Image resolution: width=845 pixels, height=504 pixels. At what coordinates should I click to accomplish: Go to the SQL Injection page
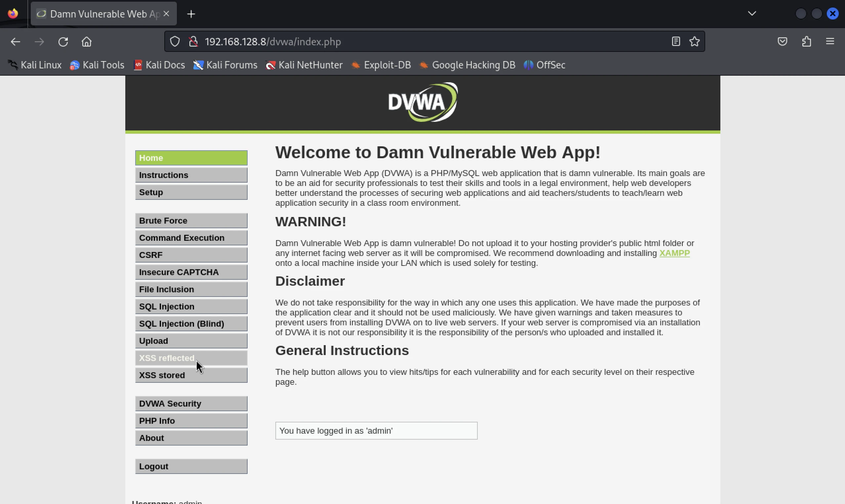coord(191,306)
